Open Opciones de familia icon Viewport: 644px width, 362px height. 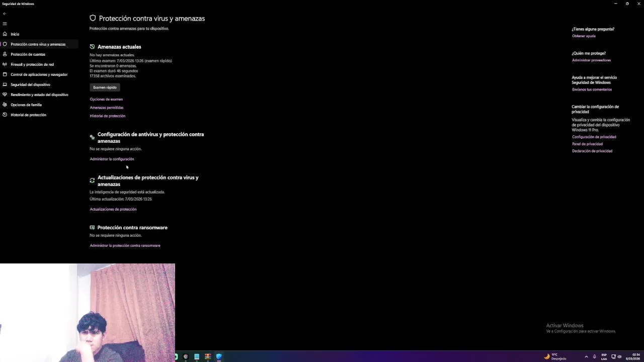tap(5, 105)
